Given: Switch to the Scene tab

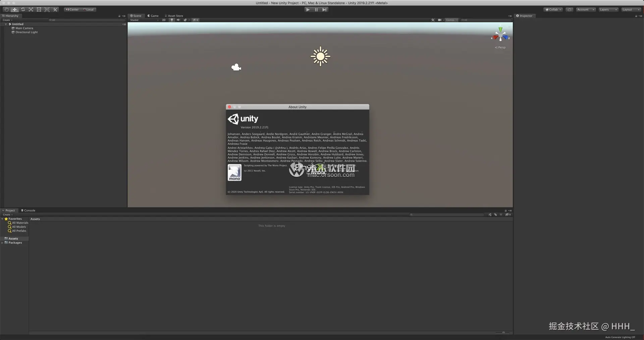Looking at the screenshot, I should (x=136, y=16).
